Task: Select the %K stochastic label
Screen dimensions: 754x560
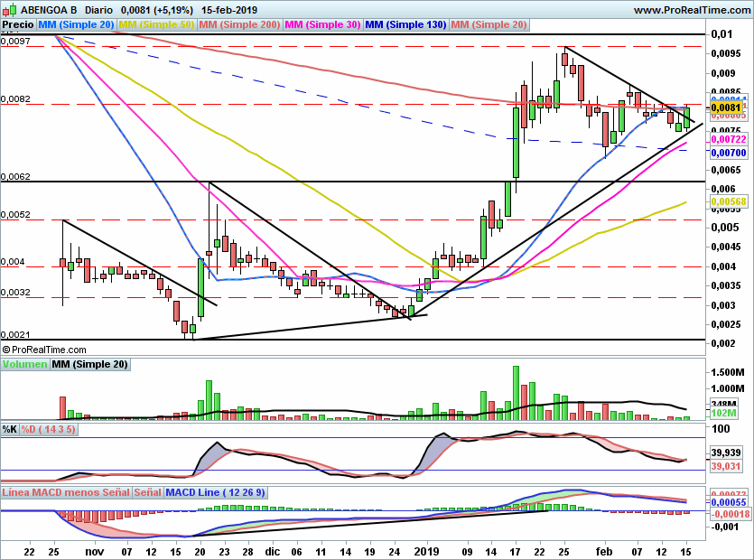Action: 10,429
